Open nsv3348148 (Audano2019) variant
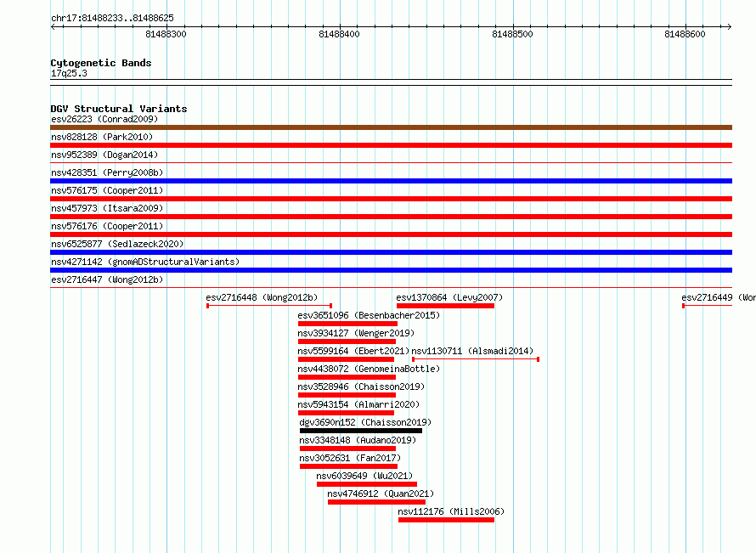 pyautogui.click(x=358, y=440)
